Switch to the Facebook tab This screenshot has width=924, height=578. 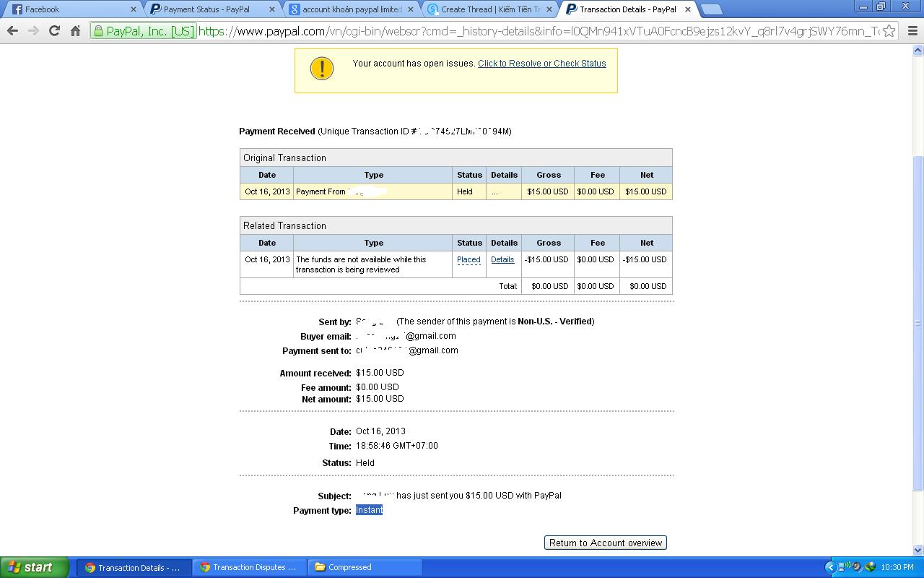coord(72,9)
